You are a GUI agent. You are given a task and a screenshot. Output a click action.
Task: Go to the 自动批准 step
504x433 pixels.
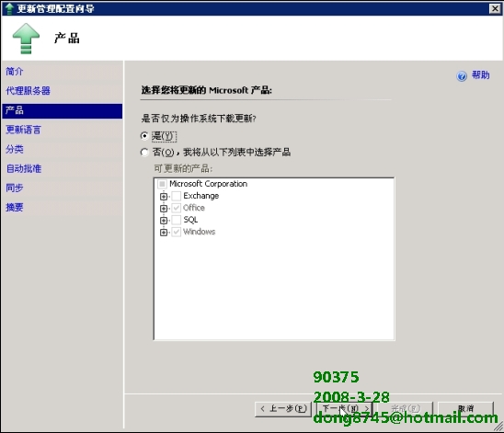[24, 168]
